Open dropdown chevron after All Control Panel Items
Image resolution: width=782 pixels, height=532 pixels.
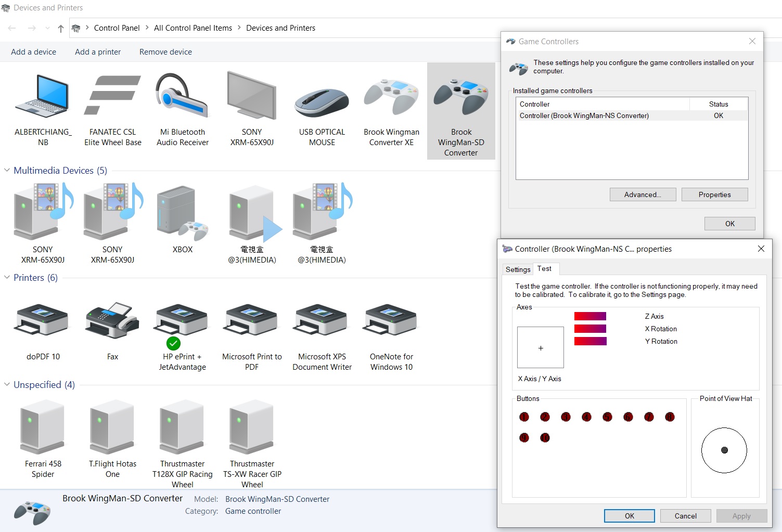point(239,28)
